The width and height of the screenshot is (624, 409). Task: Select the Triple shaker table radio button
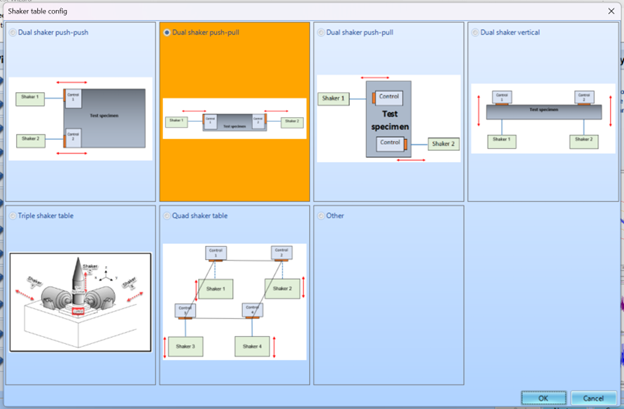click(x=13, y=215)
